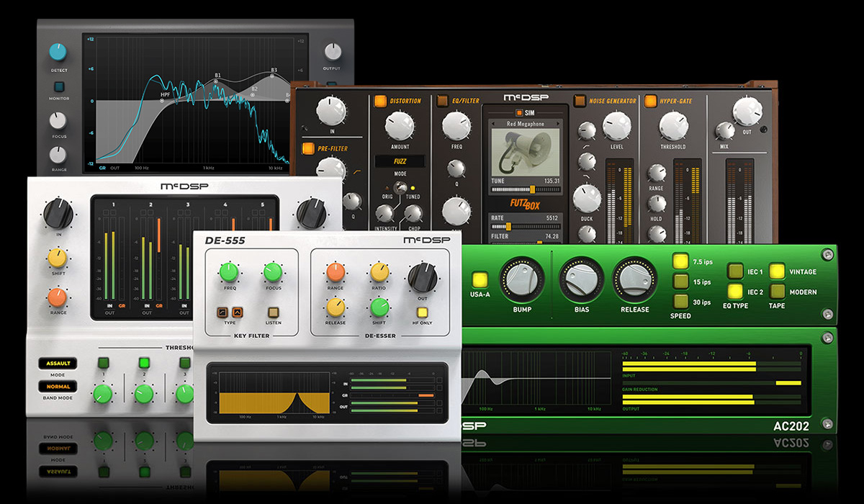Click the EQ/Filter Q knob on FutzBox

456,168
